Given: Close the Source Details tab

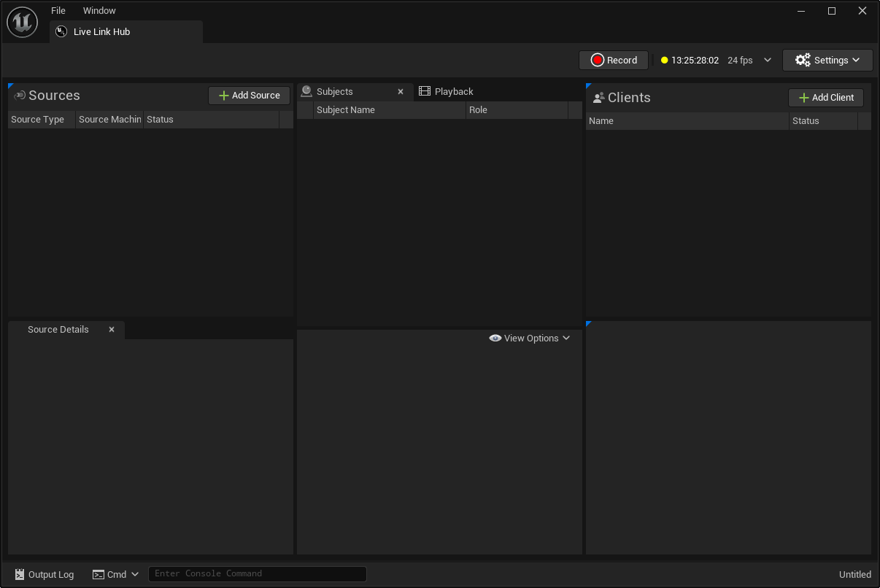Looking at the screenshot, I should 112,330.
